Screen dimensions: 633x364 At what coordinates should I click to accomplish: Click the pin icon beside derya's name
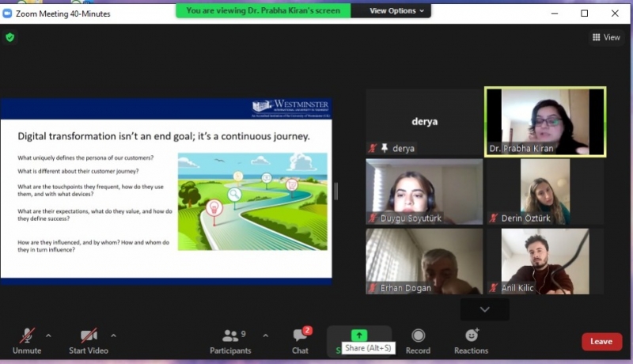tap(385, 148)
